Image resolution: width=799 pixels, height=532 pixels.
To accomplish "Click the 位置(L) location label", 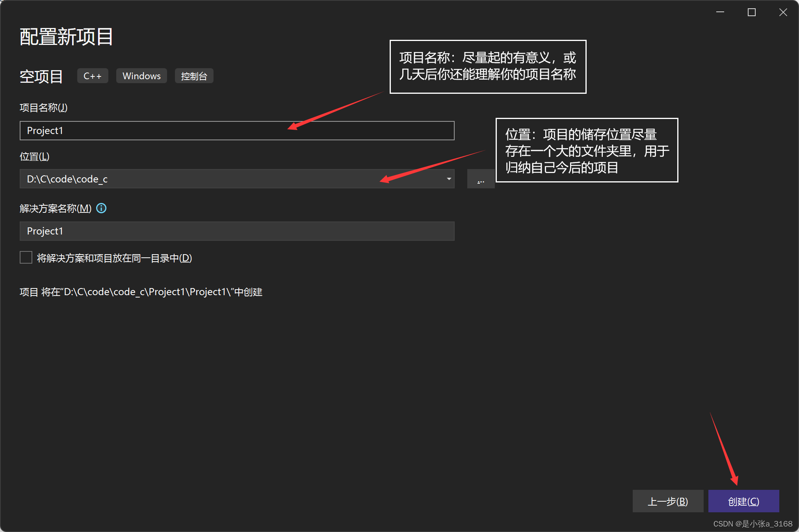I will tap(35, 156).
